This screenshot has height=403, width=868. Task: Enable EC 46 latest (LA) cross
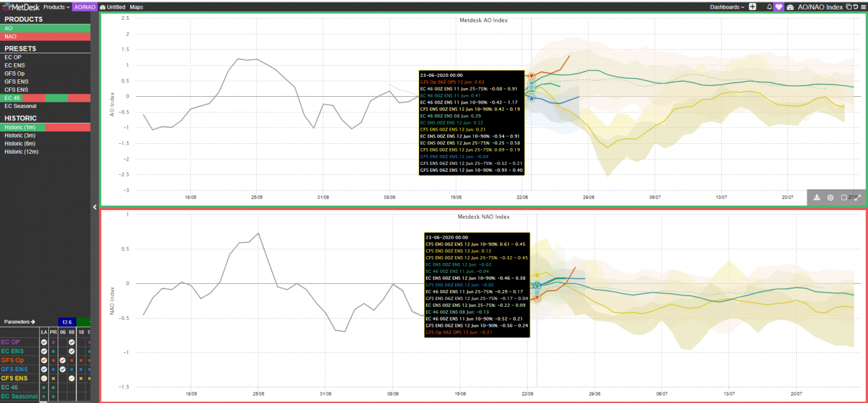click(44, 387)
